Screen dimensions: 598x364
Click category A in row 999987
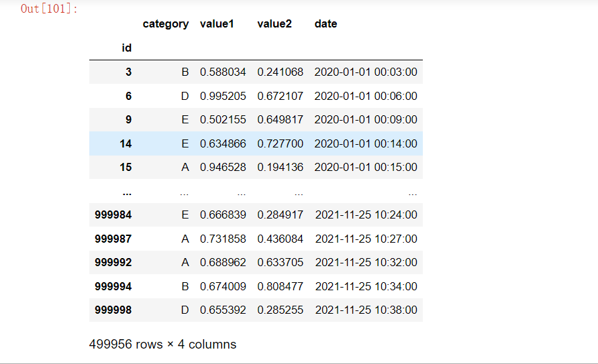pyautogui.click(x=185, y=239)
